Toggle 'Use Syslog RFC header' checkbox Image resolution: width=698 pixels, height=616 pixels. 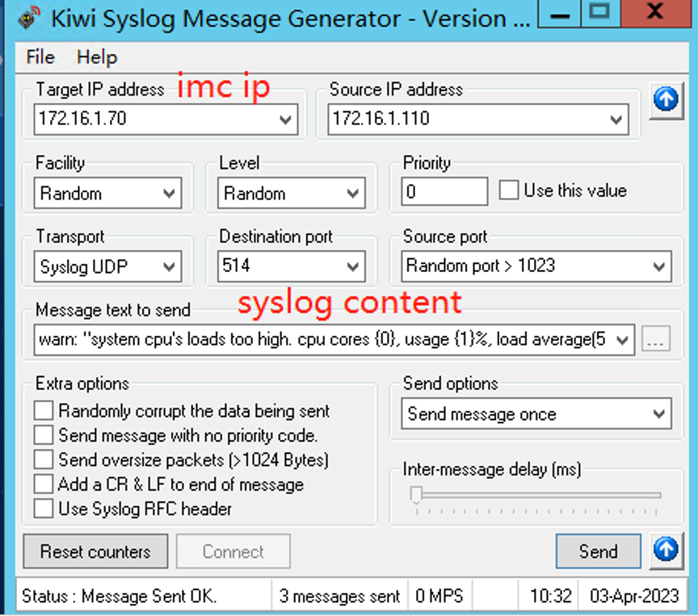point(44,509)
